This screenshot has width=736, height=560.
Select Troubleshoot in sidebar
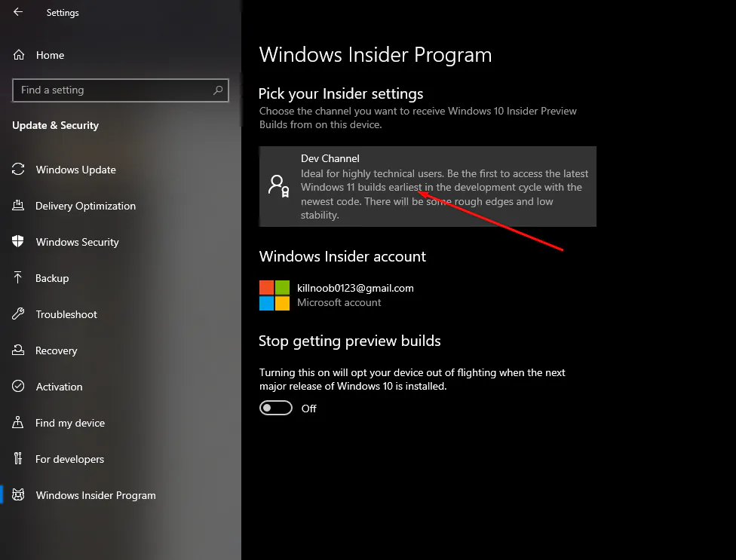tap(66, 314)
